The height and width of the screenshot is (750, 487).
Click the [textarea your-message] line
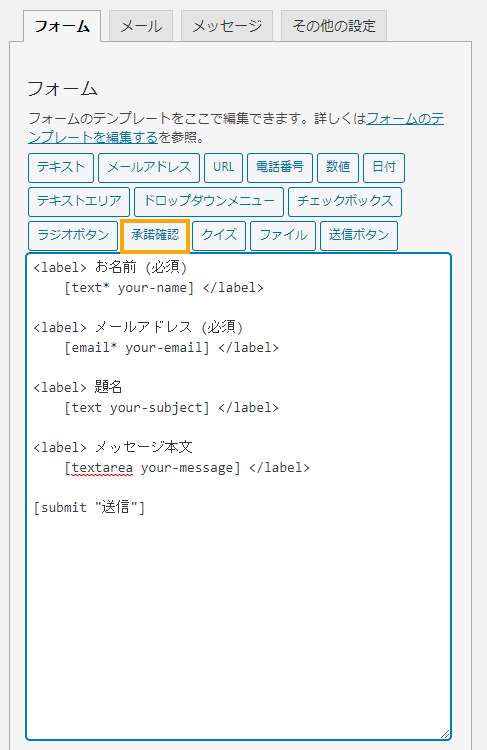point(187,468)
